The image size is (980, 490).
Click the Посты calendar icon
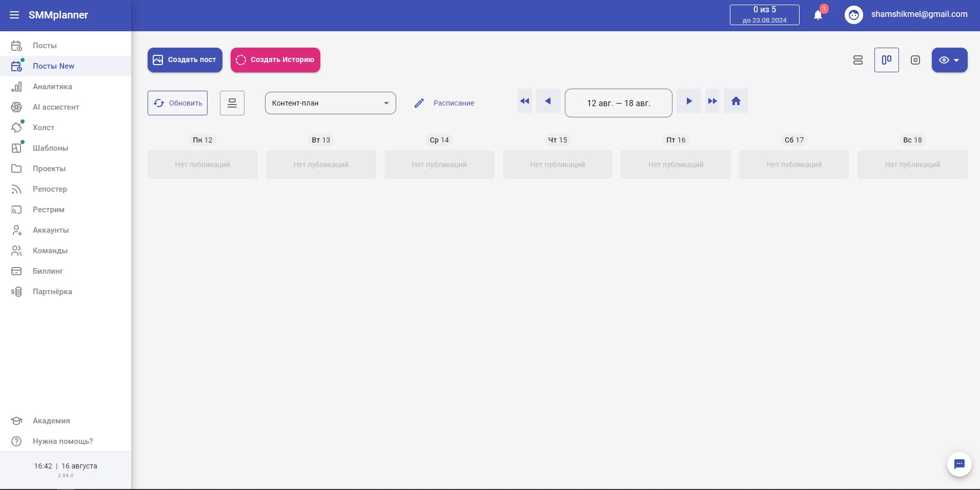(x=16, y=46)
